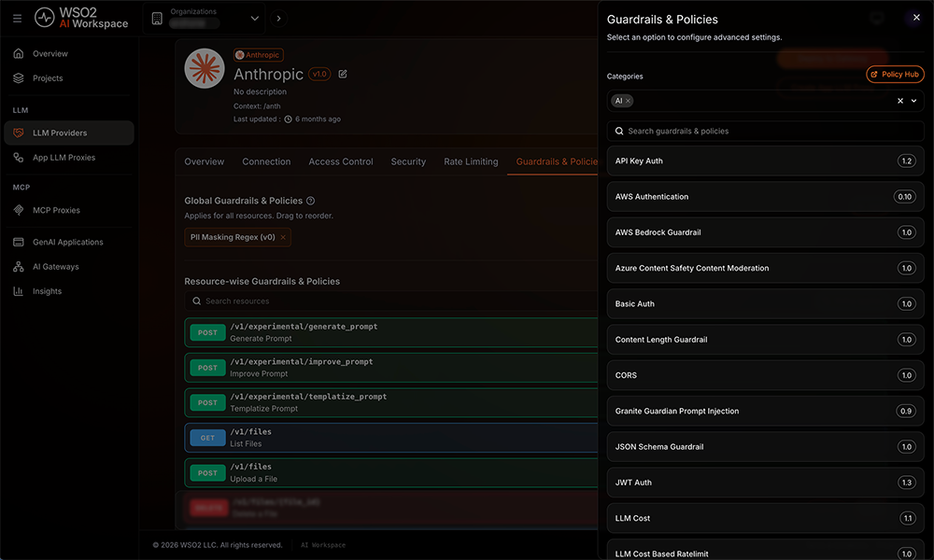Select Granite Guardian Prompt Injection policy
The image size is (934, 560).
pos(766,412)
